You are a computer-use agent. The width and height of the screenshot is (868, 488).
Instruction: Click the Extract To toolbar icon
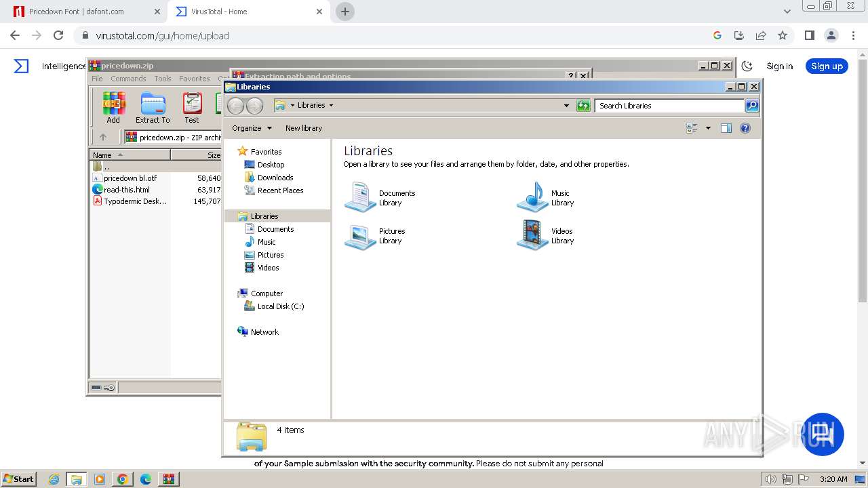coord(153,108)
